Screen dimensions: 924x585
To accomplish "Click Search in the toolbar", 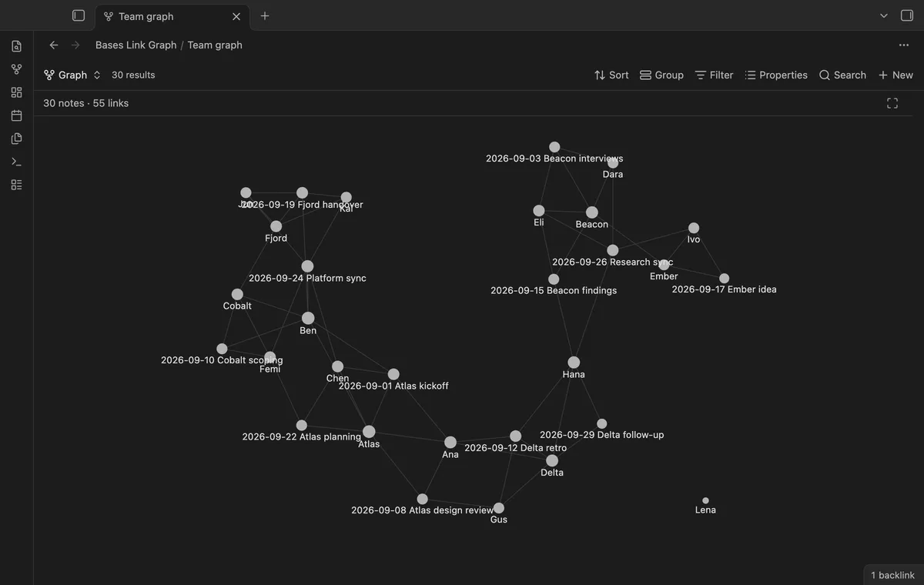I will 842,75.
